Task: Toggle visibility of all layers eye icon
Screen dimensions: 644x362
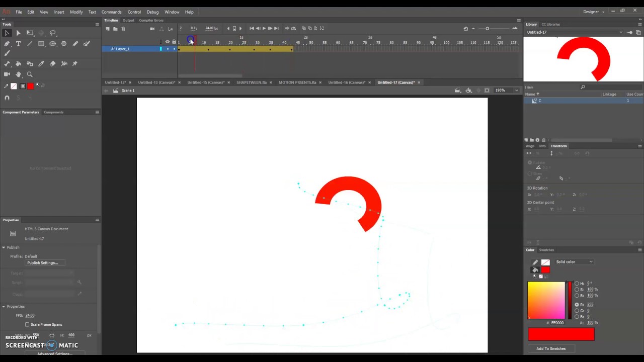Action: pyautogui.click(x=168, y=42)
